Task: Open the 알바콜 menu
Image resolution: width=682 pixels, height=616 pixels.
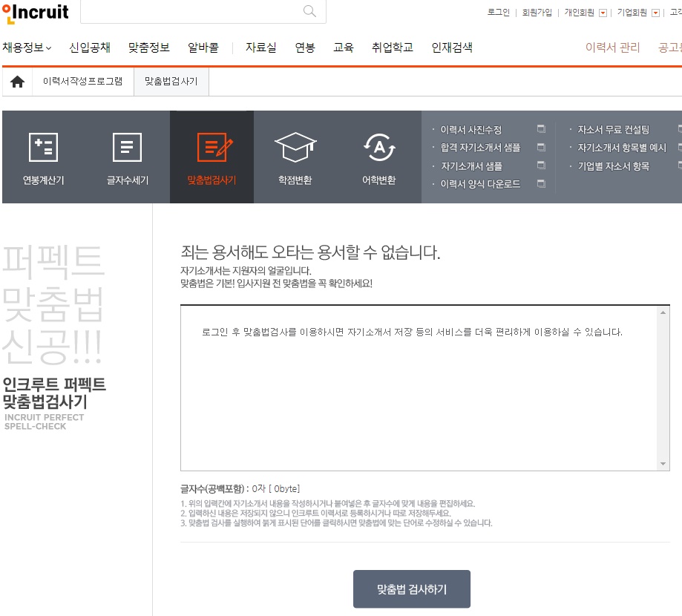Action: click(x=203, y=47)
